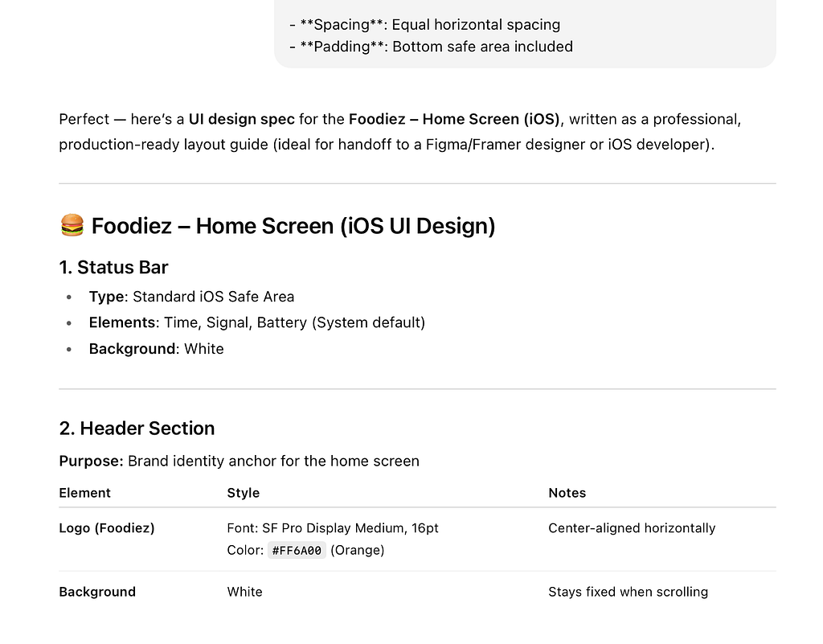Click the "Stays fixed when scrolling" cell
823x644 pixels.
tap(628, 592)
